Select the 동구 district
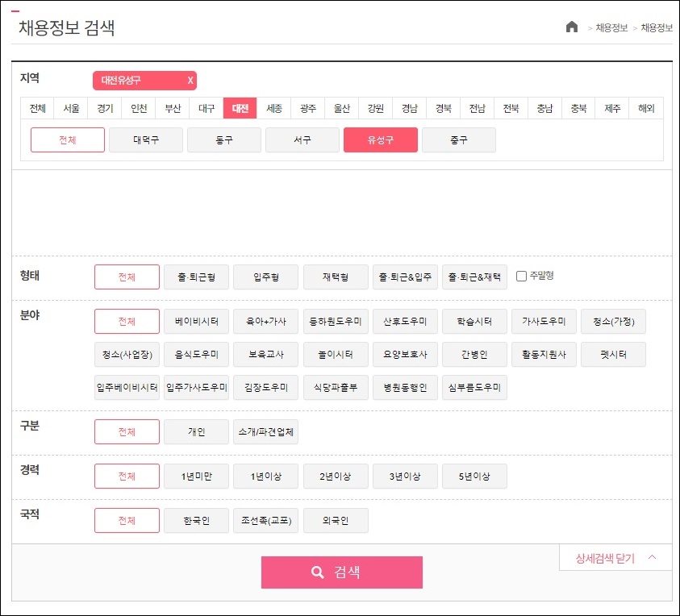This screenshot has width=680, height=616. pyautogui.click(x=224, y=140)
